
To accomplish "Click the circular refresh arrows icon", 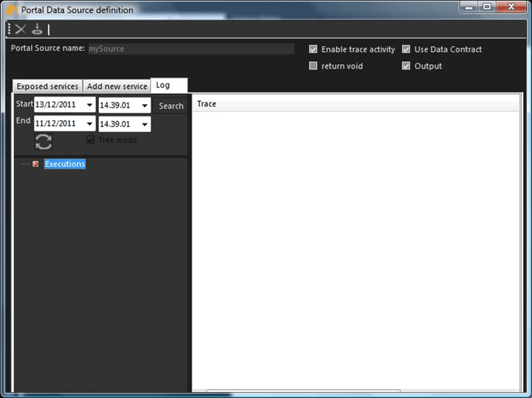I will tap(43, 142).
